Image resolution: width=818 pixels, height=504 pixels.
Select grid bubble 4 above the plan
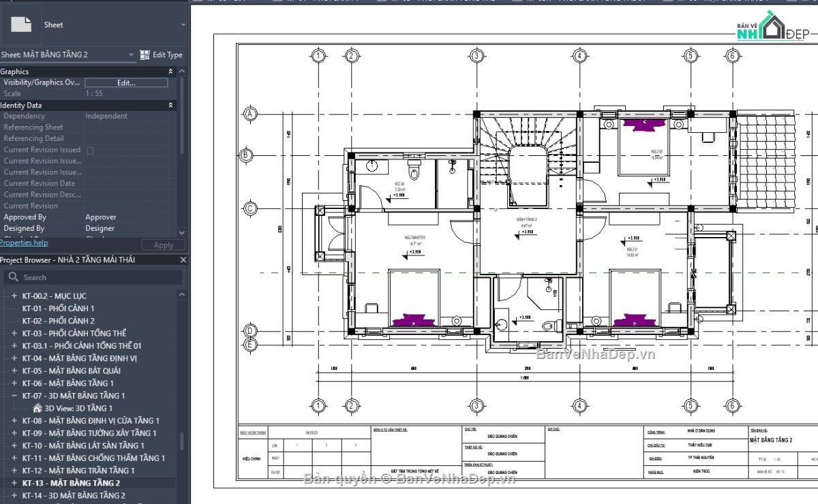pos(579,56)
